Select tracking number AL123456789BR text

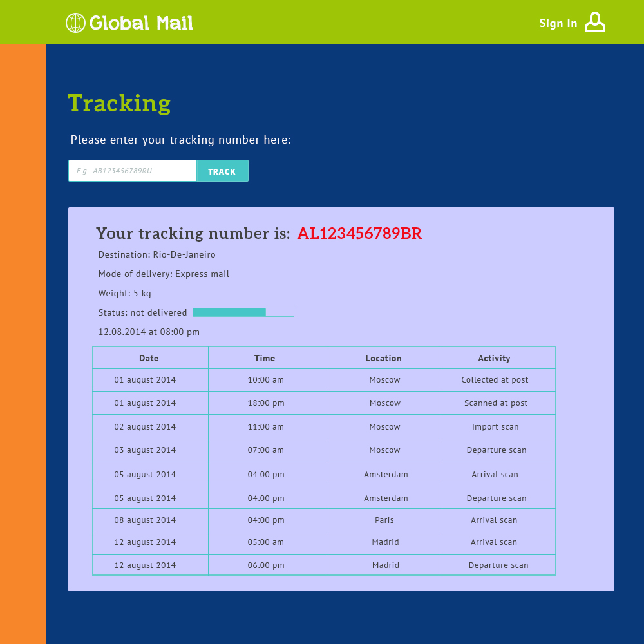tap(359, 234)
